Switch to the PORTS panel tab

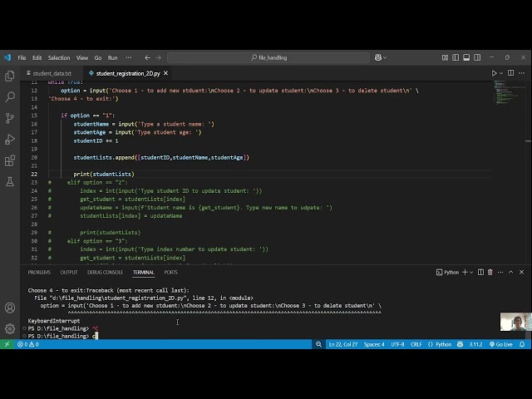click(170, 272)
